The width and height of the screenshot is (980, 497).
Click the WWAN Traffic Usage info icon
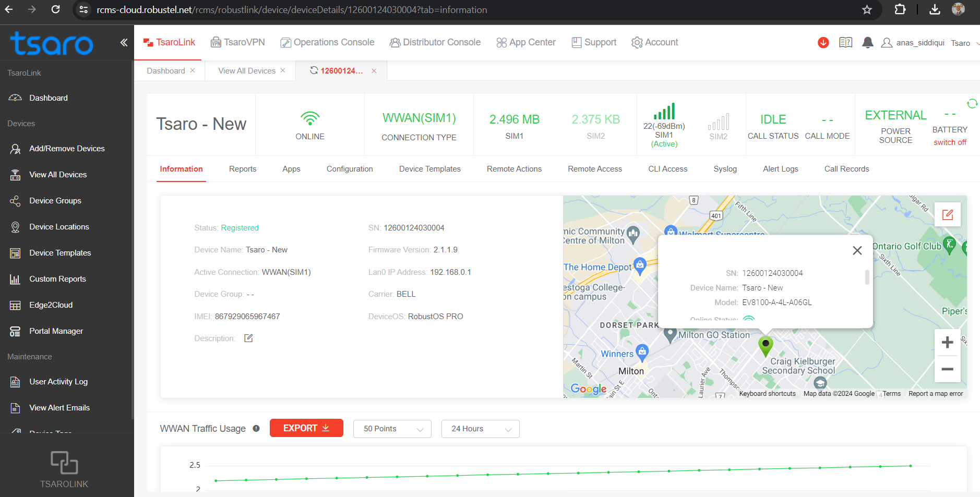pos(256,429)
